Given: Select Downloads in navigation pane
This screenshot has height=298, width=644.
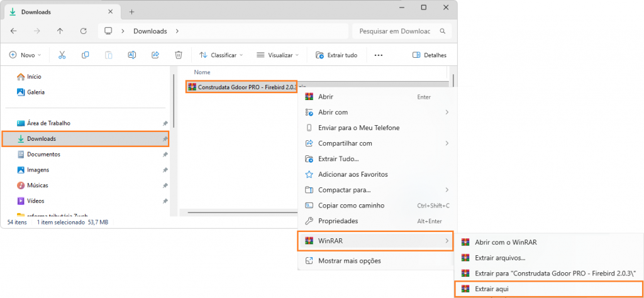Looking at the screenshot, I should [86, 139].
